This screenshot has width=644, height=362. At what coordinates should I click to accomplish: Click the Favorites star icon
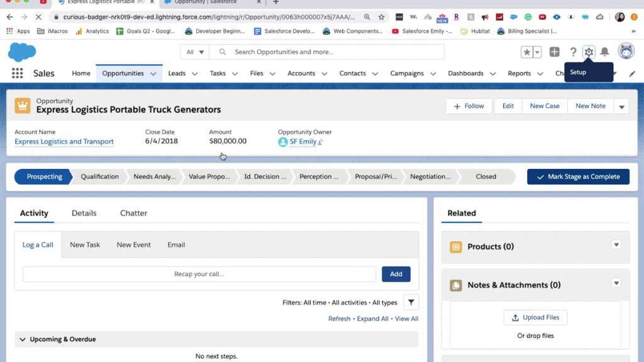point(526,52)
